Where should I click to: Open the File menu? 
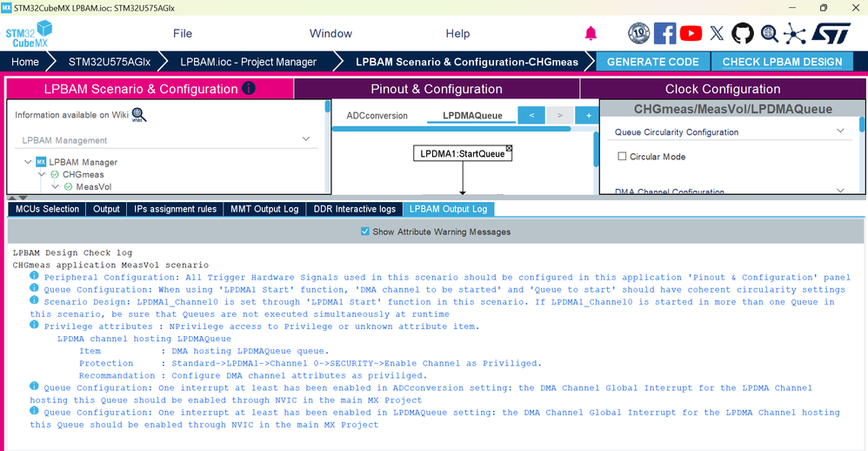tap(182, 33)
